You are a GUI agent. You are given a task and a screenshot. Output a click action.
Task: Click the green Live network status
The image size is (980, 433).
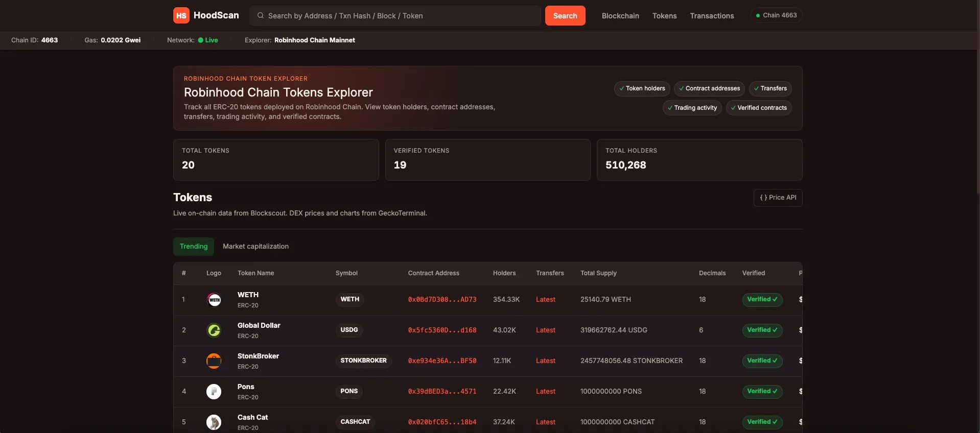coord(208,40)
